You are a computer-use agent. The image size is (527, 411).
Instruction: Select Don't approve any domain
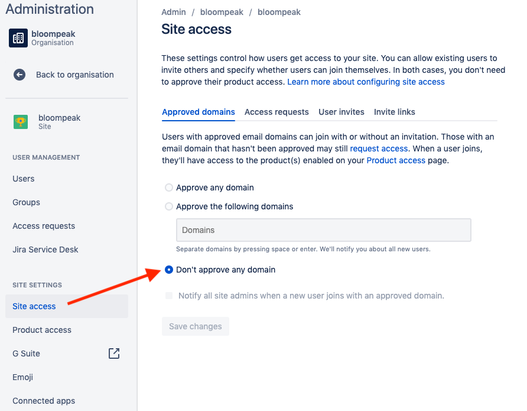(x=169, y=270)
